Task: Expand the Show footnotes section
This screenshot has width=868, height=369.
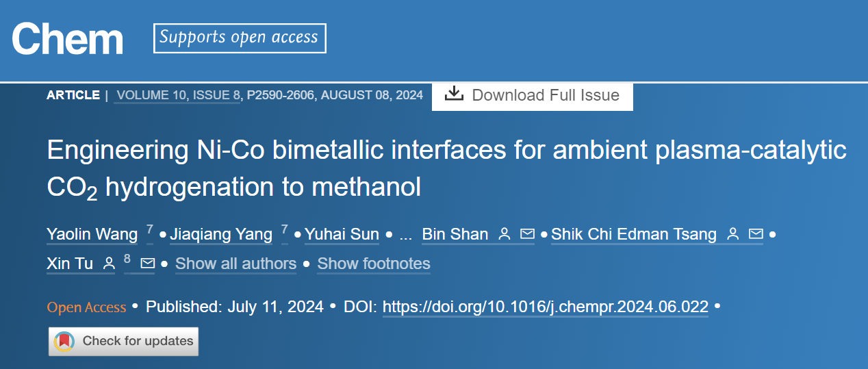Action: [x=374, y=264]
